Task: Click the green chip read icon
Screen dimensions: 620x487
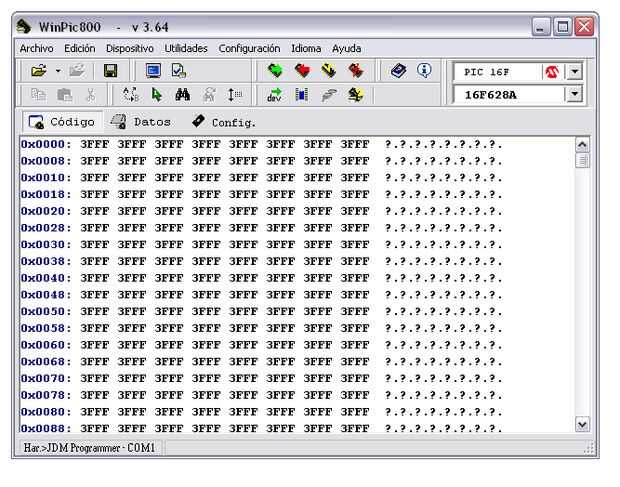Action: pyautogui.click(x=275, y=71)
